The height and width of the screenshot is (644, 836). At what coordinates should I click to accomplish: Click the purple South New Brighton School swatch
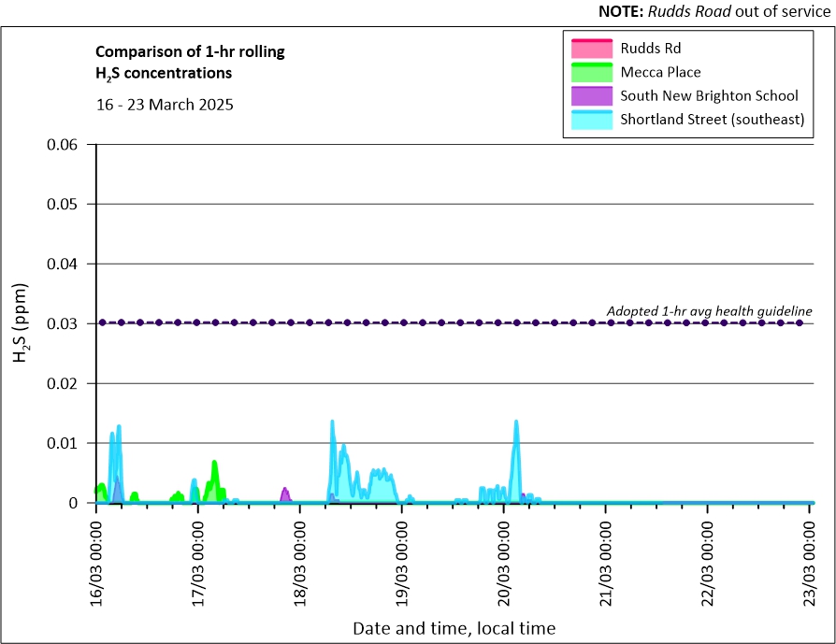pyautogui.click(x=588, y=95)
